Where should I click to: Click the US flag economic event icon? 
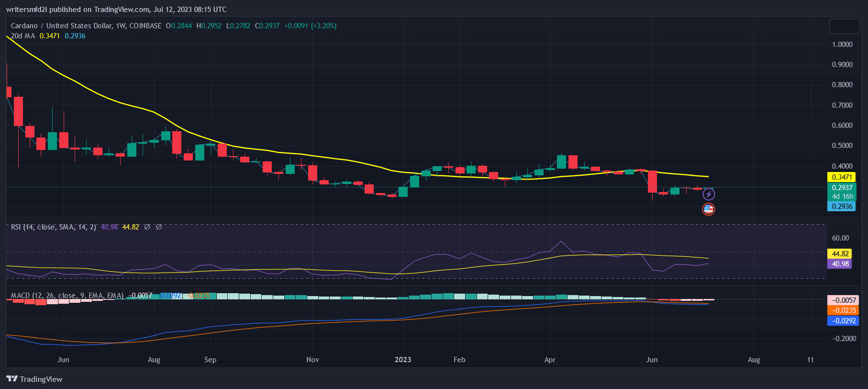(x=708, y=209)
